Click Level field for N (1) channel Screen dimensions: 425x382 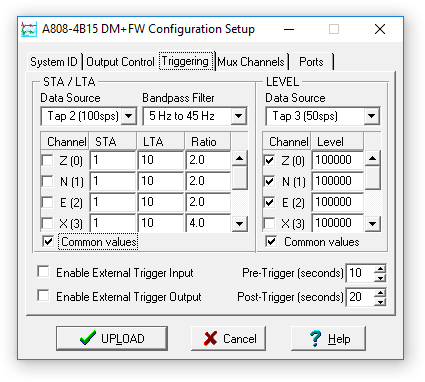click(338, 181)
